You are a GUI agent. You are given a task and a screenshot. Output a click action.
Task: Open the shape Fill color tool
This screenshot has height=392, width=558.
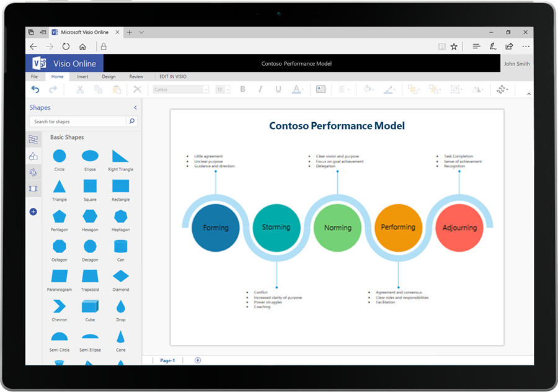pos(368,89)
